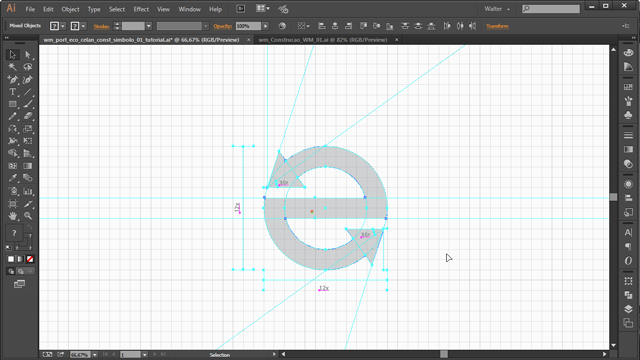640x360 pixels.
Task: Select the Zoom tool
Action: coord(28,216)
